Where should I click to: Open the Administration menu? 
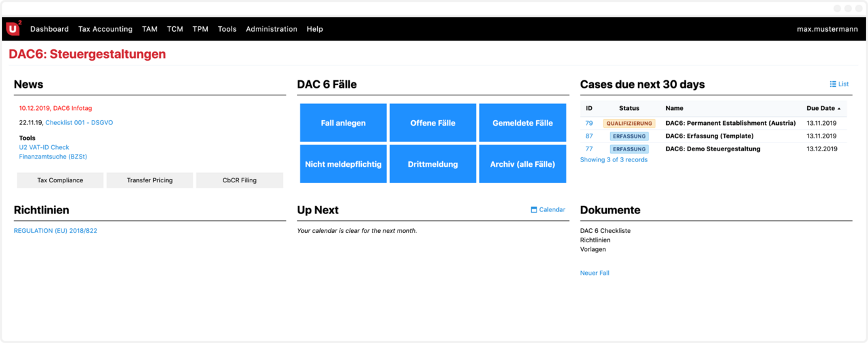(271, 29)
